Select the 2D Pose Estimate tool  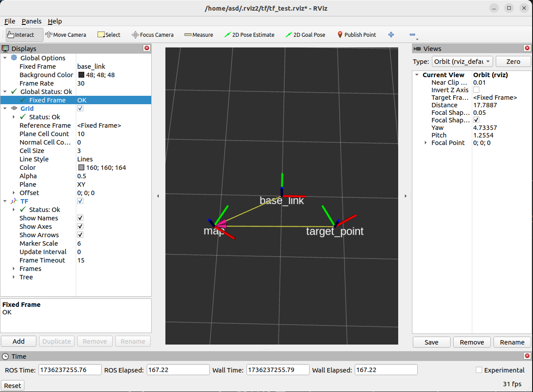249,35
